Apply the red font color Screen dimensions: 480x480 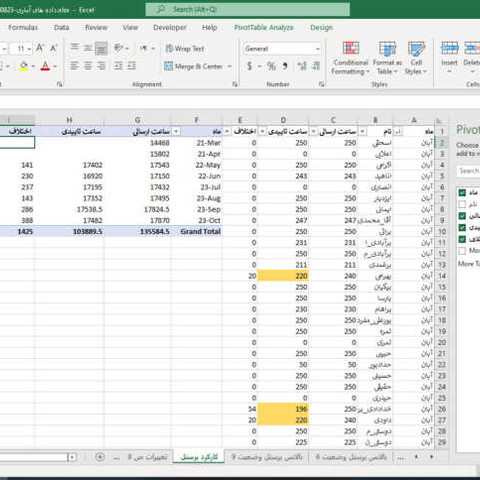[45, 66]
